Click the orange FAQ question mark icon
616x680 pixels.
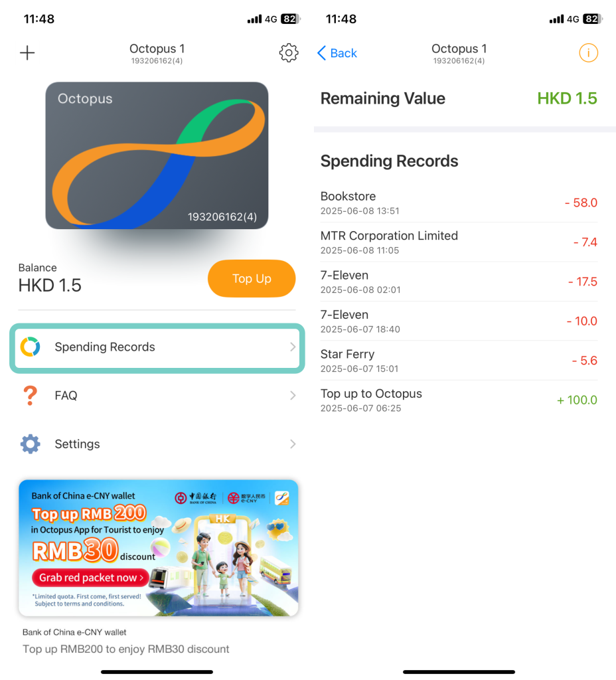(30, 396)
